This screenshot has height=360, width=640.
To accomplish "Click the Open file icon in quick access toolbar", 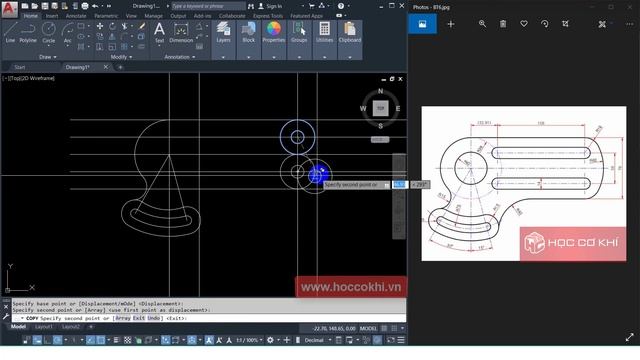I will coord(35,6).
